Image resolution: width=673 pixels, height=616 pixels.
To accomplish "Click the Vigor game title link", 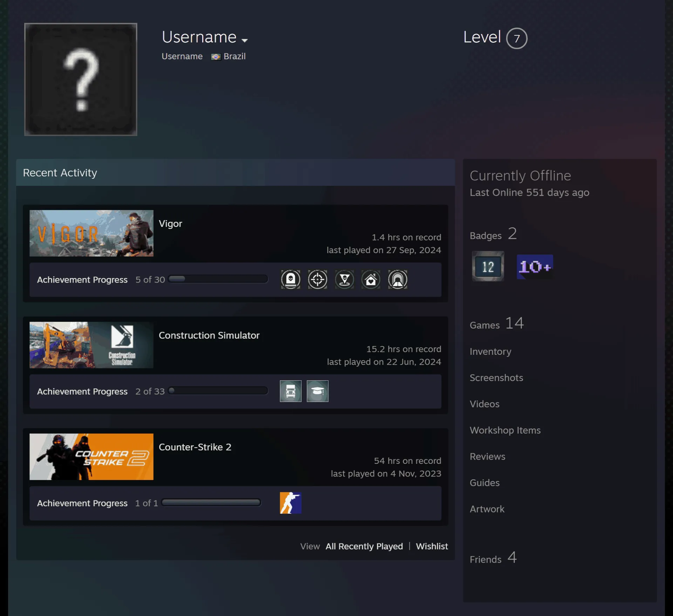I will [170, 224].
